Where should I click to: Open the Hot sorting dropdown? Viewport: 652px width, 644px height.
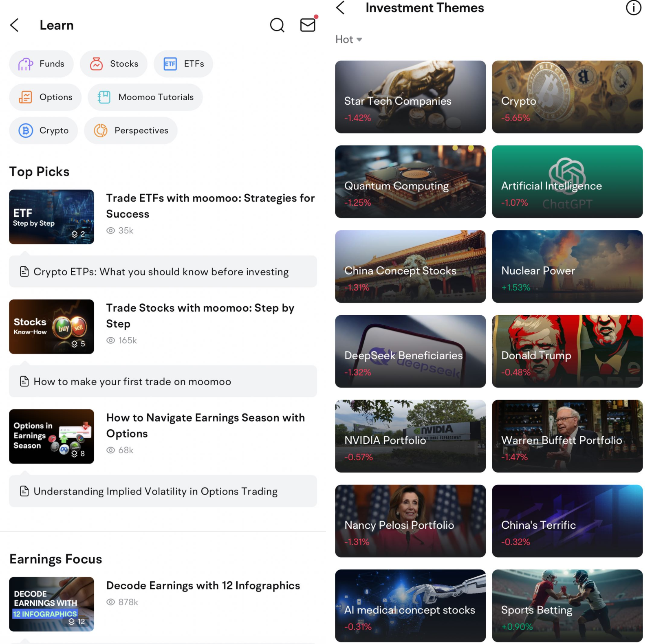click(x=349, y=40)
